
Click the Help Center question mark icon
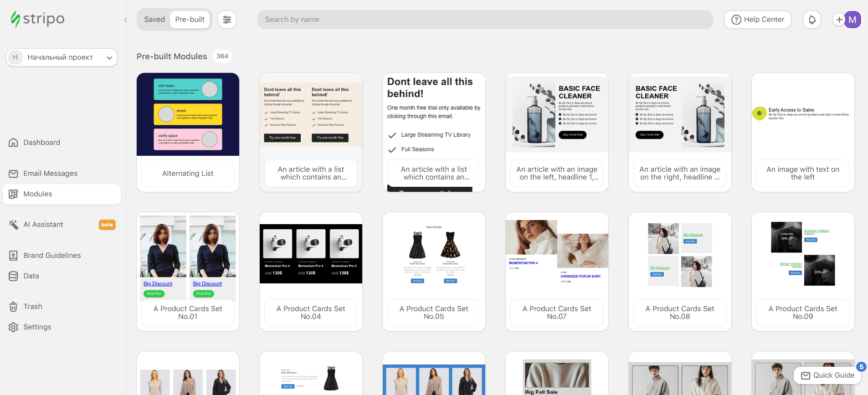(x=736, y=20)
